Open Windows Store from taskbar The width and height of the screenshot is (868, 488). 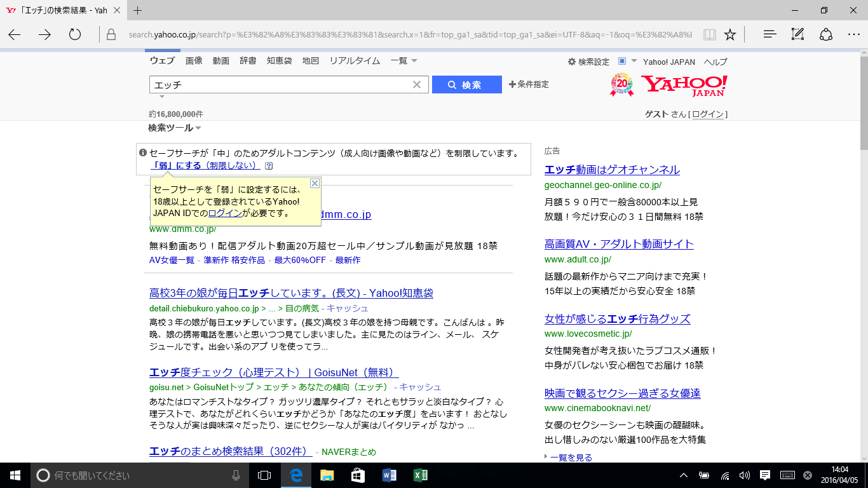coord(358,475)
